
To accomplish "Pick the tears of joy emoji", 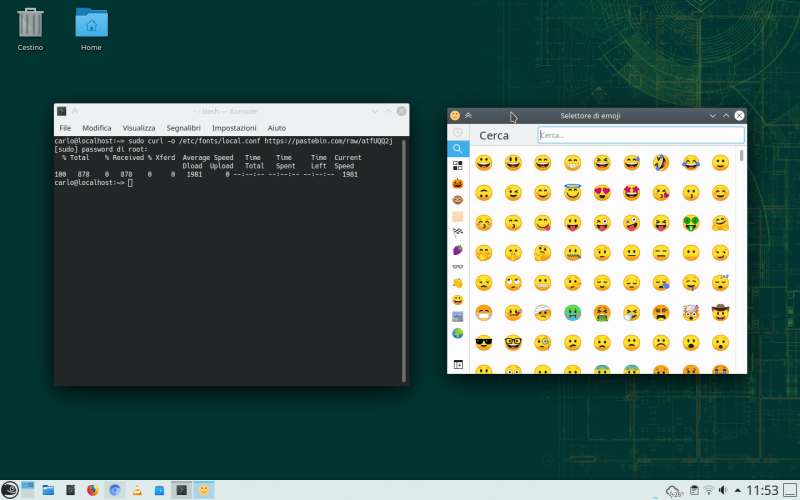I will [x=691, y=163].
